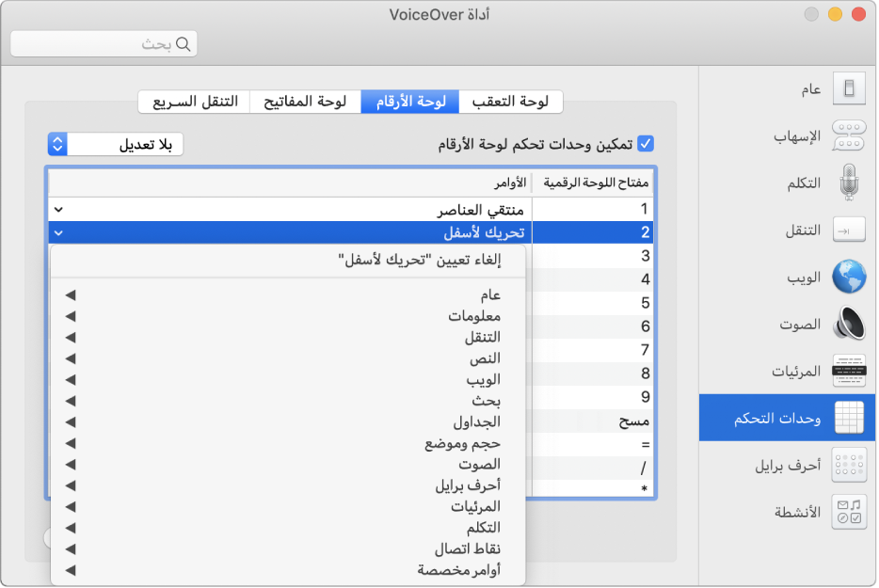Click the الصوت (Sound) speaker icon
Screen dimensions: 879x588
849,323
